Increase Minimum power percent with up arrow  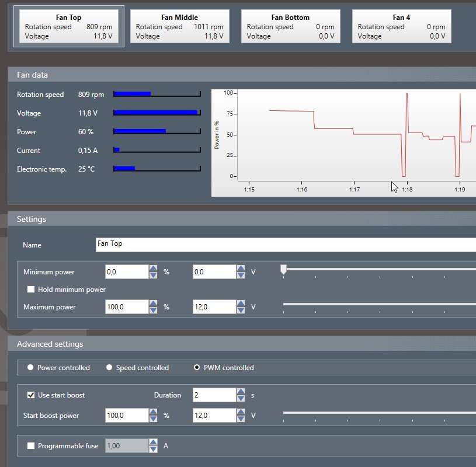coord(153,269)
